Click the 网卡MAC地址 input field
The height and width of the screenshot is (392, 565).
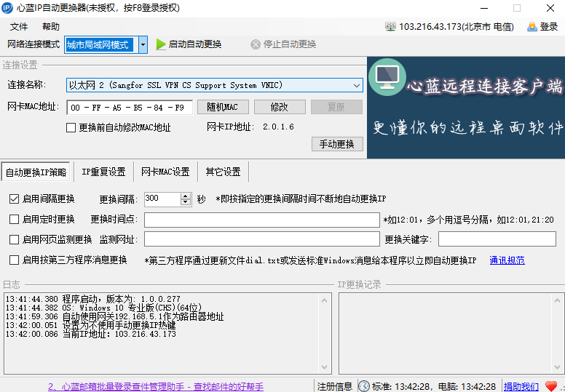[x=130, y=107]
